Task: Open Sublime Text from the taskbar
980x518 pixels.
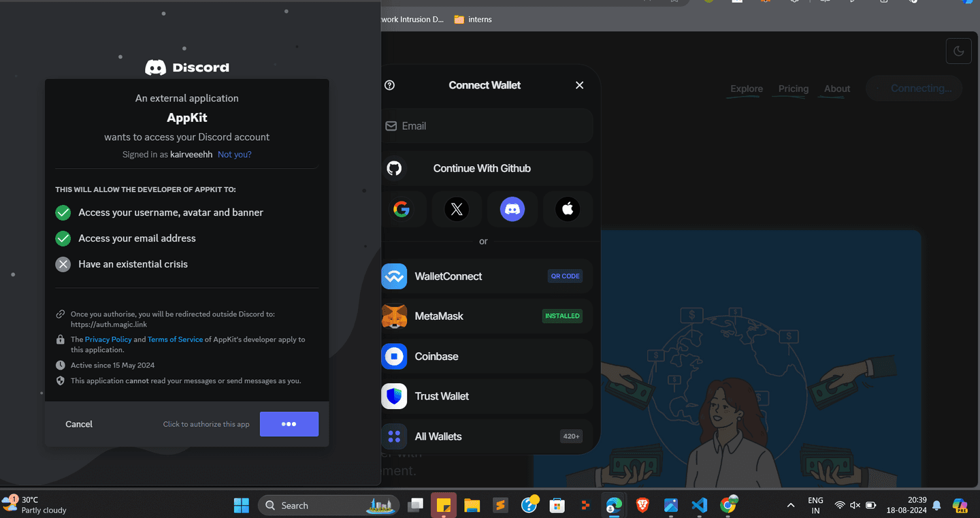Action: tap(500, 505)
